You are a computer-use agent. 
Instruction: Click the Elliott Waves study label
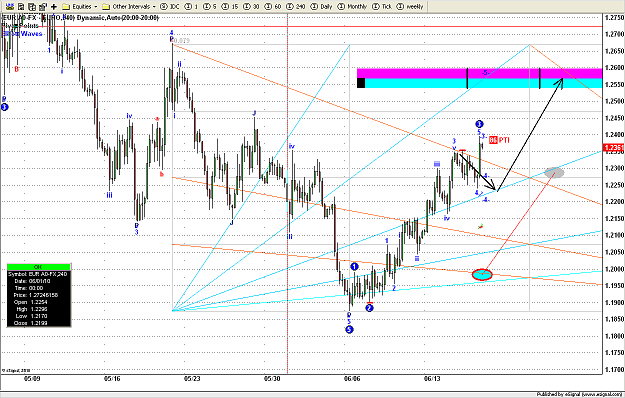click(x=22, y=34)
